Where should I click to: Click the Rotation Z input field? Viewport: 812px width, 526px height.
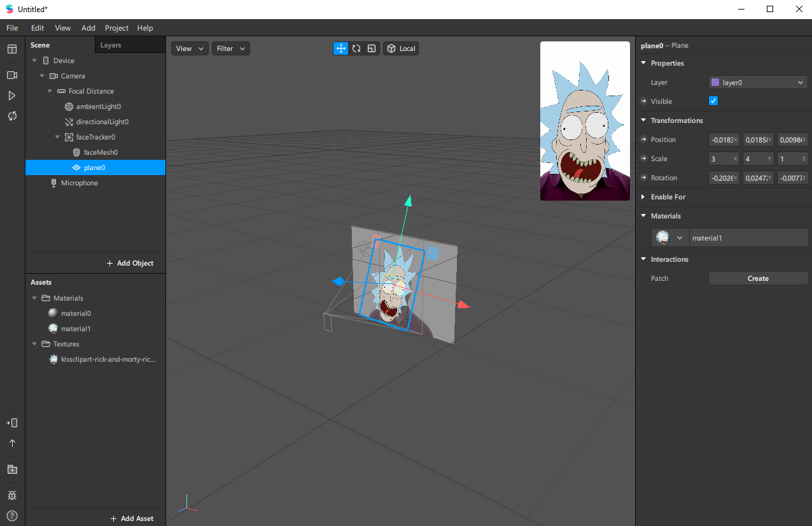coord(793,178)
